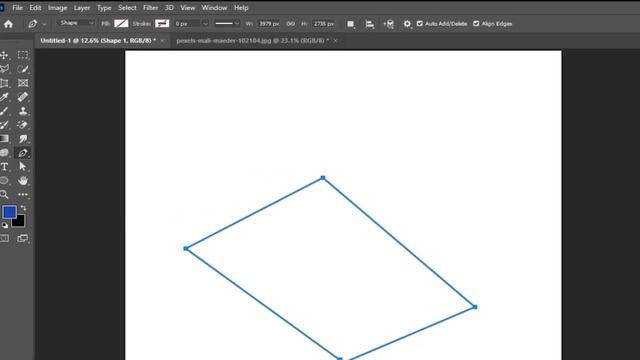Viewport: 640px width, 360px height.
Task: Open the Edit menu
Action: click(35, 8)
